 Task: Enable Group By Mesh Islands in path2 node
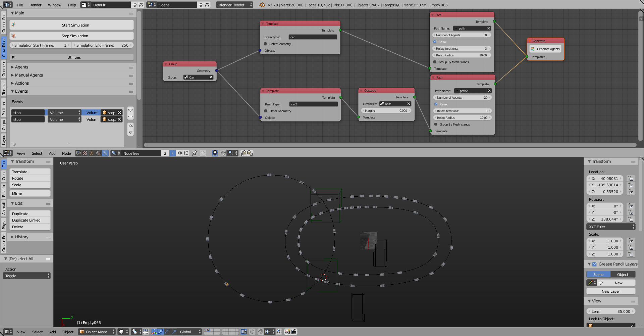click(x=436, y=125)
